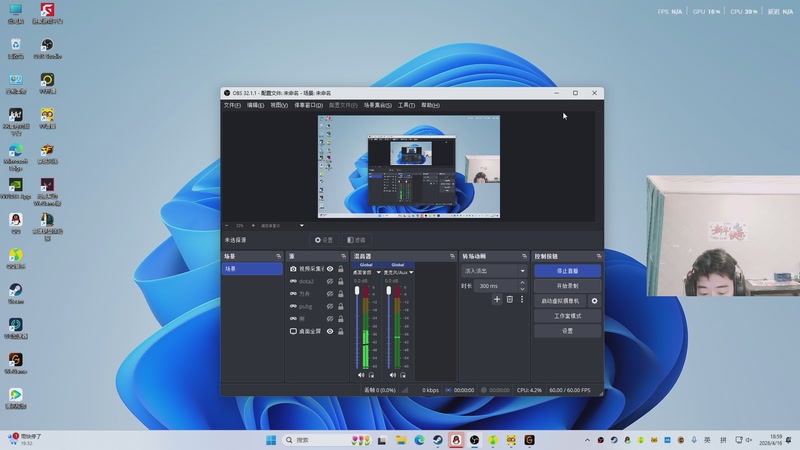Mute the 桌面音频 speaker icon
This screenshot has height=450, width=800.
click(x=359, y=375)
